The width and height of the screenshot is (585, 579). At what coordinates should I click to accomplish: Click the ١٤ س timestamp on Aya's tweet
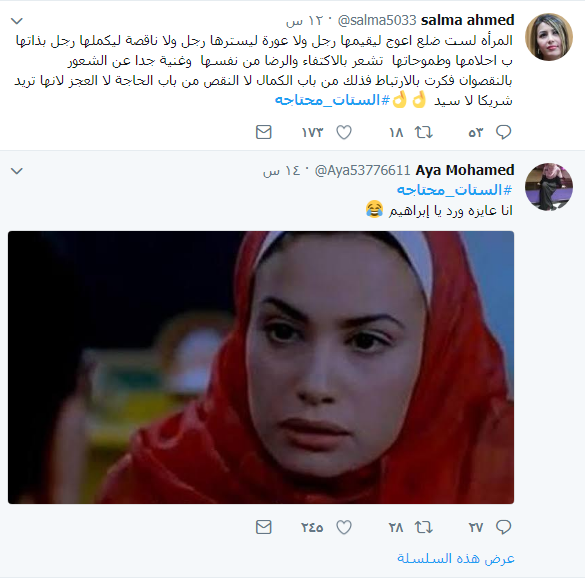(x=281, y=170)
